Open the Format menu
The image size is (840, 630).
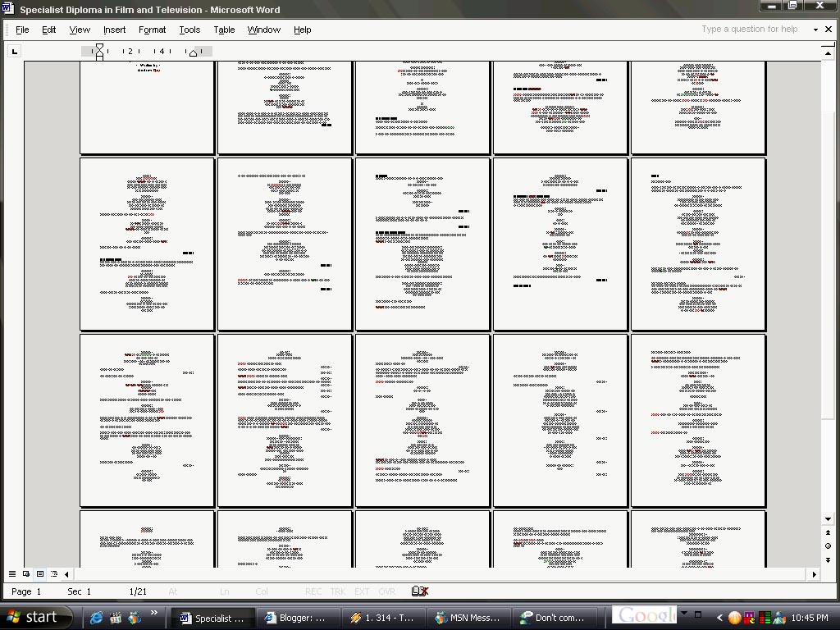point(152,30)
